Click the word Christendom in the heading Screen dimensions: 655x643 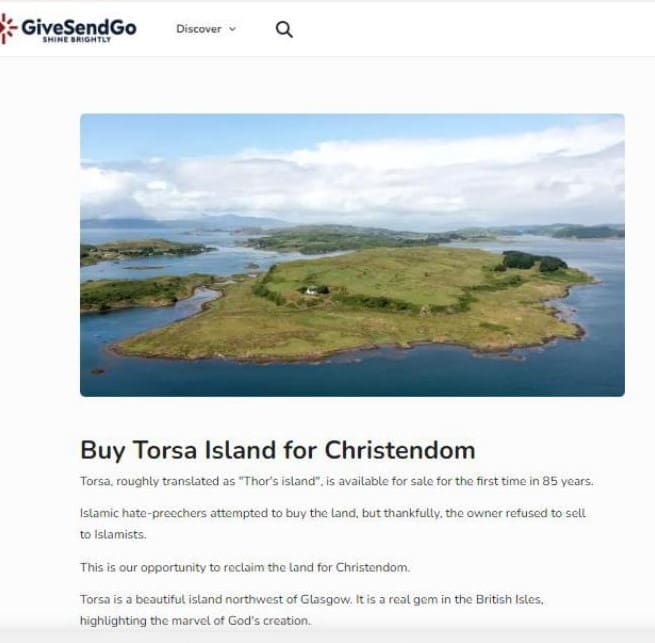click(400, 450)
